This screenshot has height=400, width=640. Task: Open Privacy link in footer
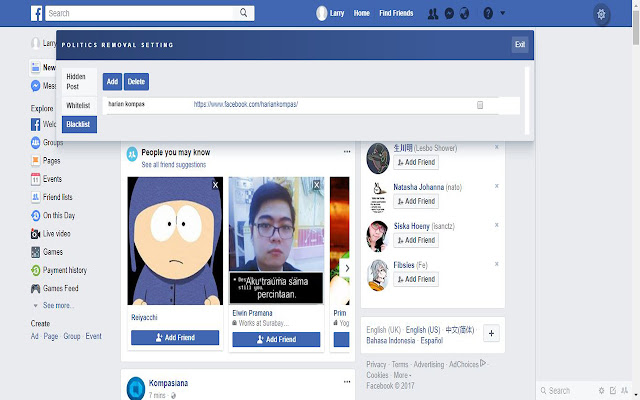[376, 364]
